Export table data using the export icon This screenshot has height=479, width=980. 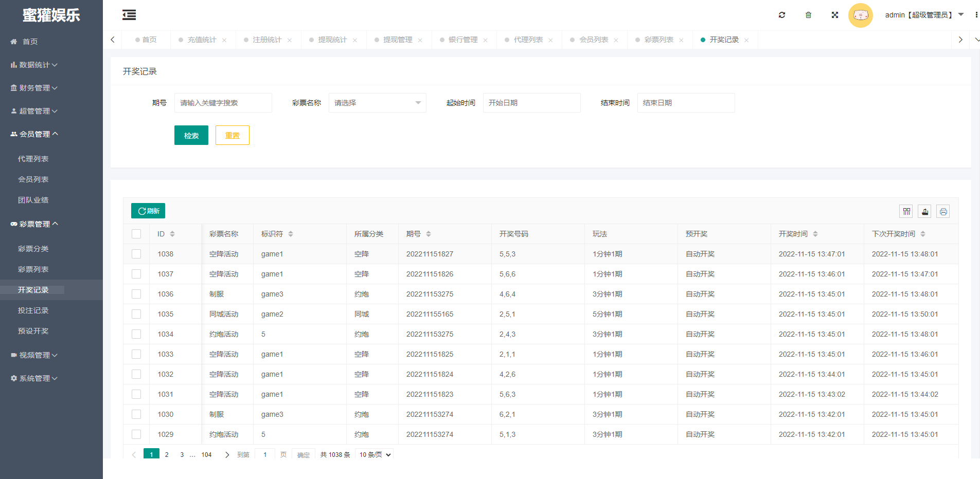point(924,211)
